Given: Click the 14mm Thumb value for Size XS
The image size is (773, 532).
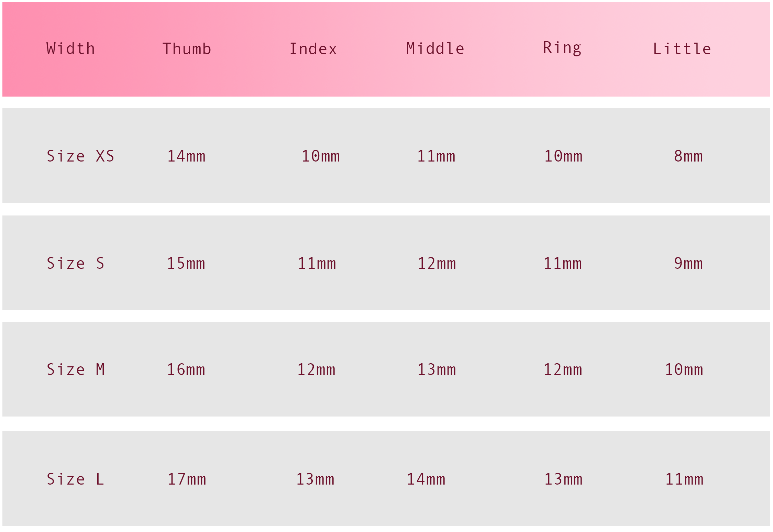Looking at the screenshot, I should [x=186, y=156].
